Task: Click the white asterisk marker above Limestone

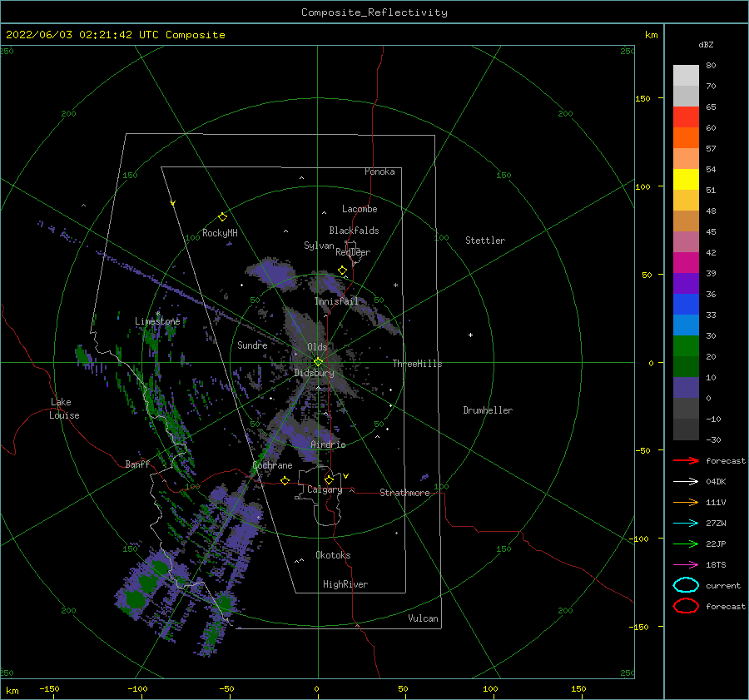Action: pyautogui.click(x=157, y=314)
